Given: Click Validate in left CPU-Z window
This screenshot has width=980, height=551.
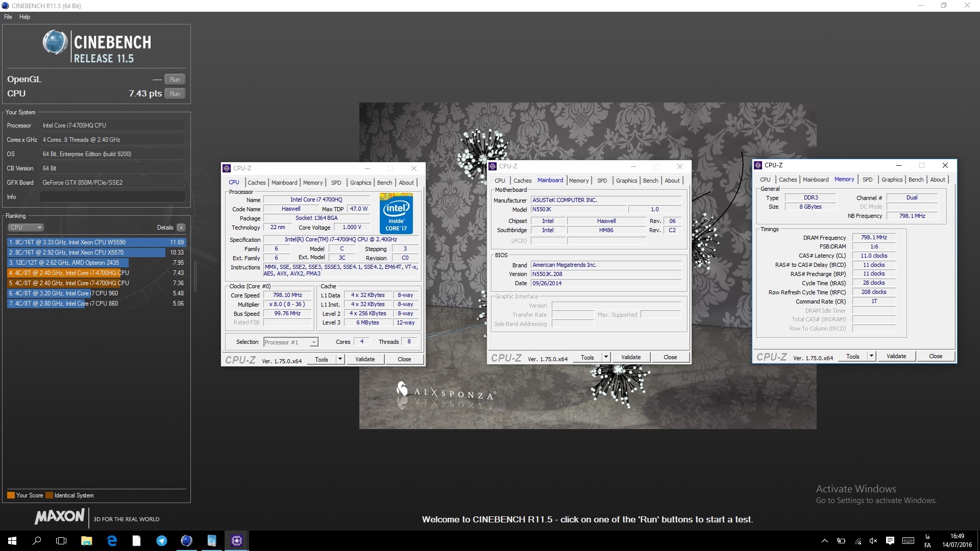Looking at the screenshot, I should pyautogui.click(x=365, y=359).
